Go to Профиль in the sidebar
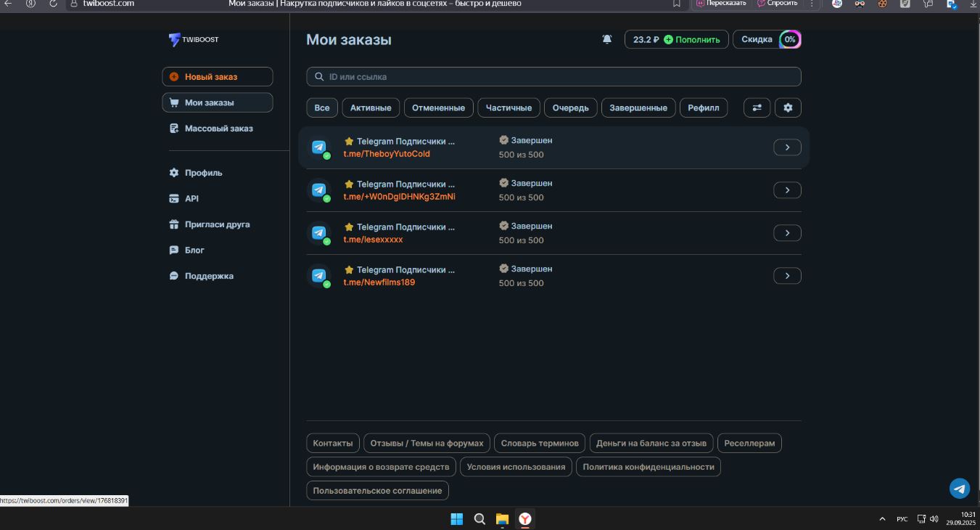The width and height of the screenshot is (980, 530). (203, 173)
